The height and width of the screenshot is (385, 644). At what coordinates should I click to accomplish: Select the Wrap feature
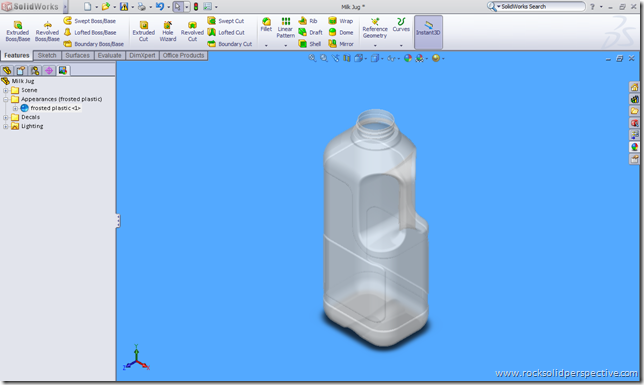[341, 21]
